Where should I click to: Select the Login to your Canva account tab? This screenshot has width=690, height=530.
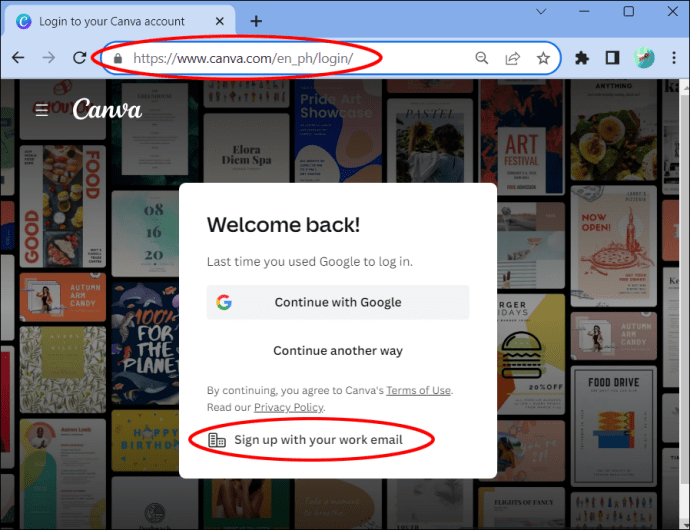[x=119, y=21]
